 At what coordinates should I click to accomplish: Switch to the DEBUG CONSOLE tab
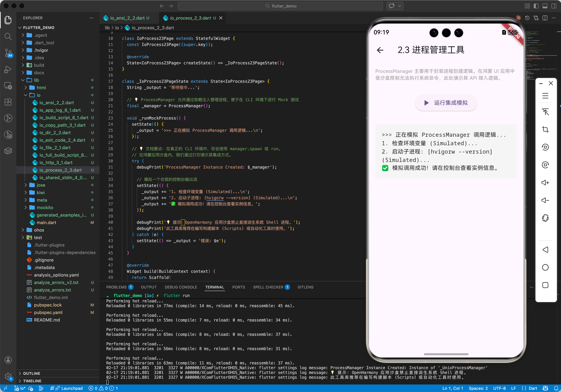click(181, 287)
